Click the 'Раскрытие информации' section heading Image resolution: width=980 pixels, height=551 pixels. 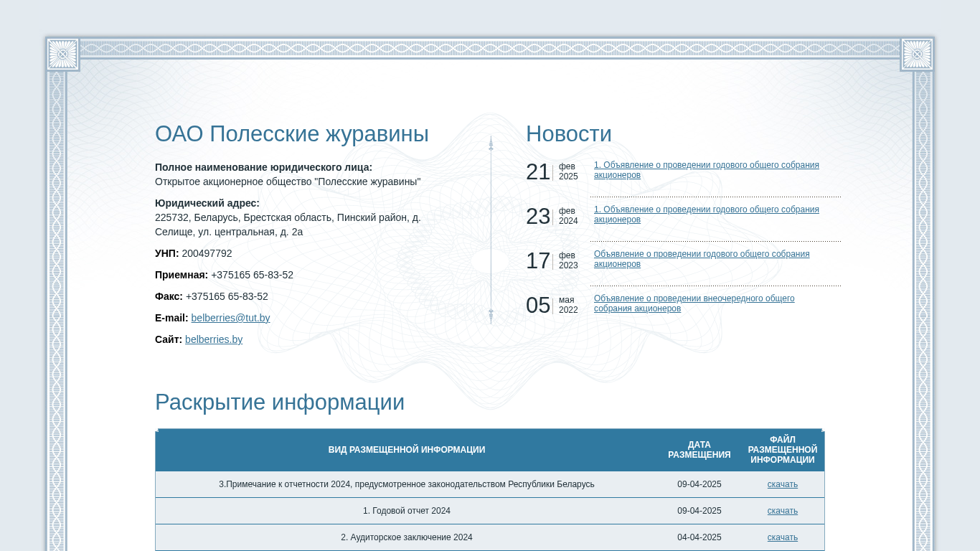tap(279, 402)
